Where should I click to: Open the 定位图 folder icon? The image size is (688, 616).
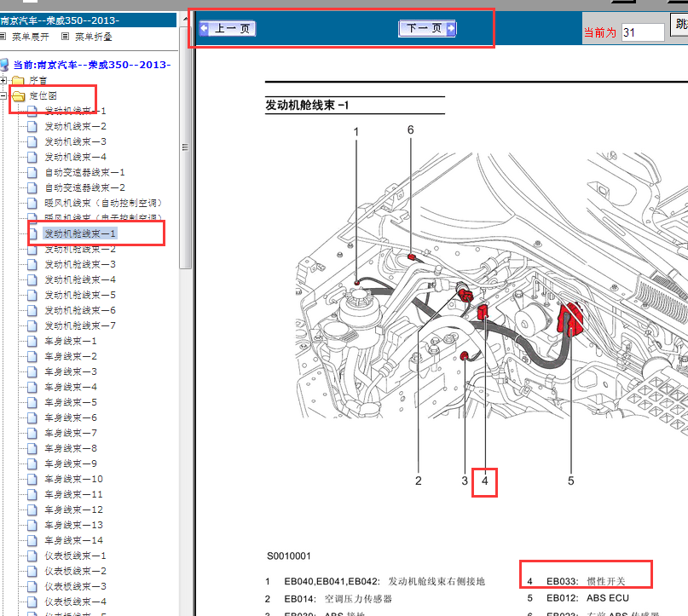click(18, 95)
